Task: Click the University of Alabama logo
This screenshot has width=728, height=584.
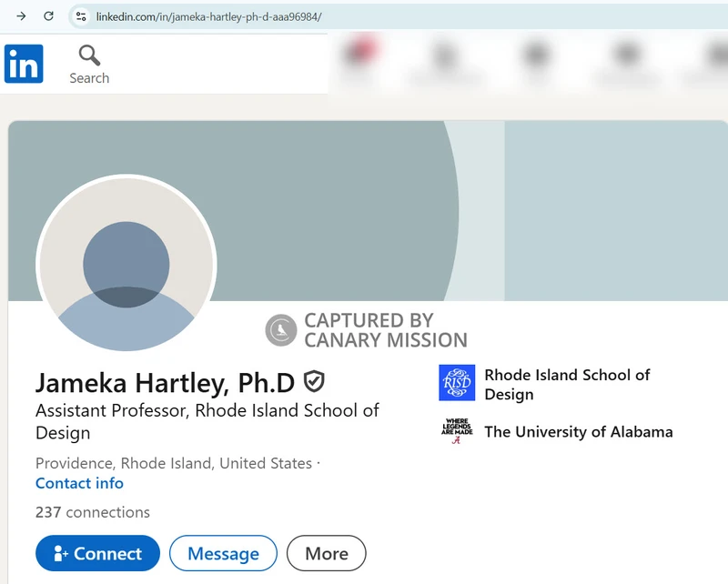Action: pos(457,431)
